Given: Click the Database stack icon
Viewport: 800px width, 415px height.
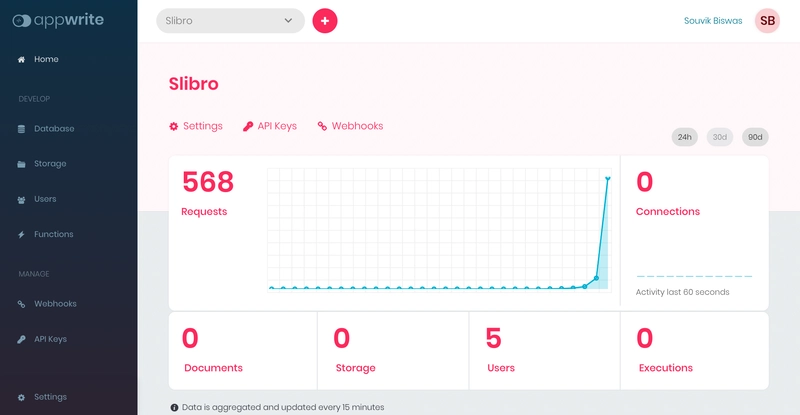Looking at the screenshot, I should 22,129.
